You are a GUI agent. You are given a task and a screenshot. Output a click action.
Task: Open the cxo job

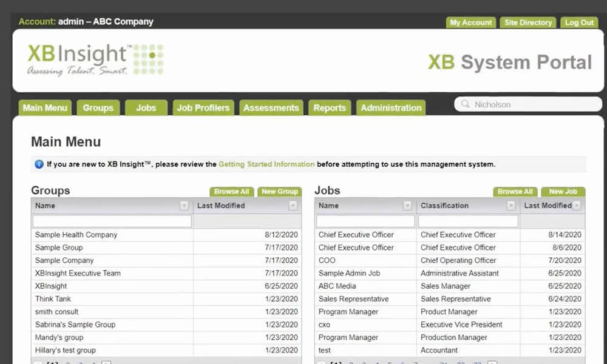pos(324,325)
